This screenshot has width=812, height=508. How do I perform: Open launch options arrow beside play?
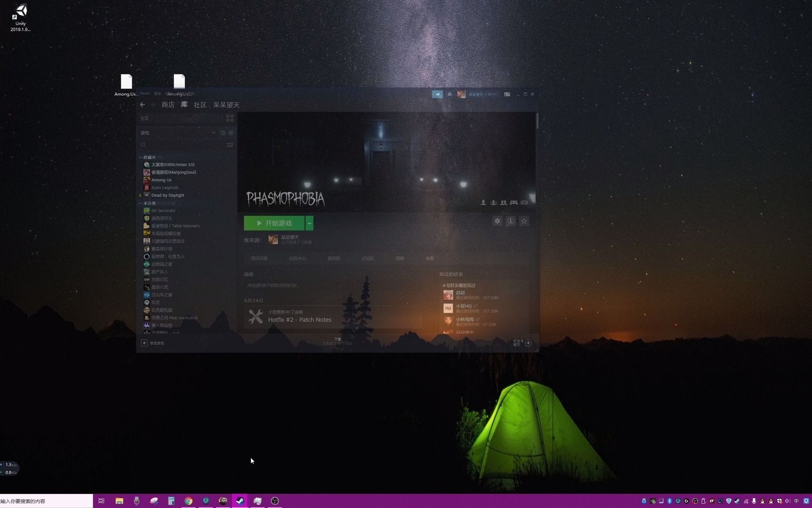tap(309, 223)
